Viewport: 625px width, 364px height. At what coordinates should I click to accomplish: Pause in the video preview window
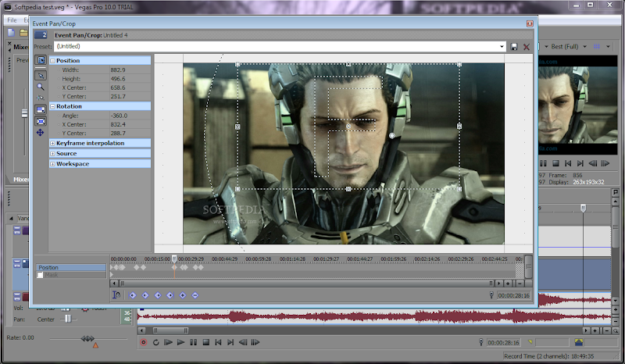click(543, 163)
